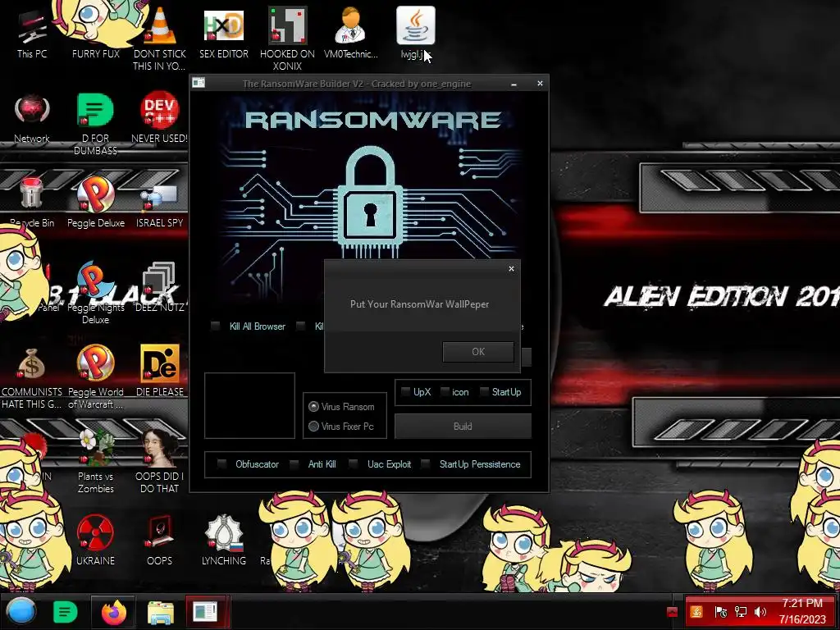Screen dimensions: 840x630
Task: Open the Start orb on the taskbar
Action: point(21,611)
